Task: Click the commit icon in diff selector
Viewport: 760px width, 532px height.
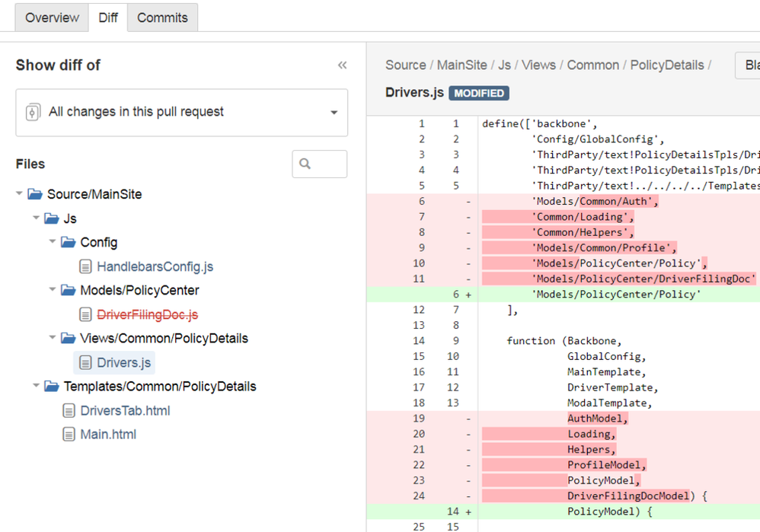Action: coord(33,112)
